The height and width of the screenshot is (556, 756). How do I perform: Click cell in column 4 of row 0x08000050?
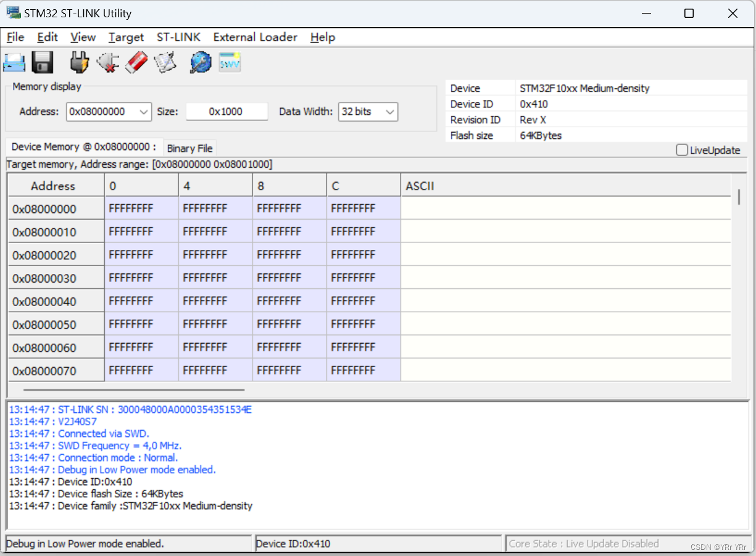216,325
